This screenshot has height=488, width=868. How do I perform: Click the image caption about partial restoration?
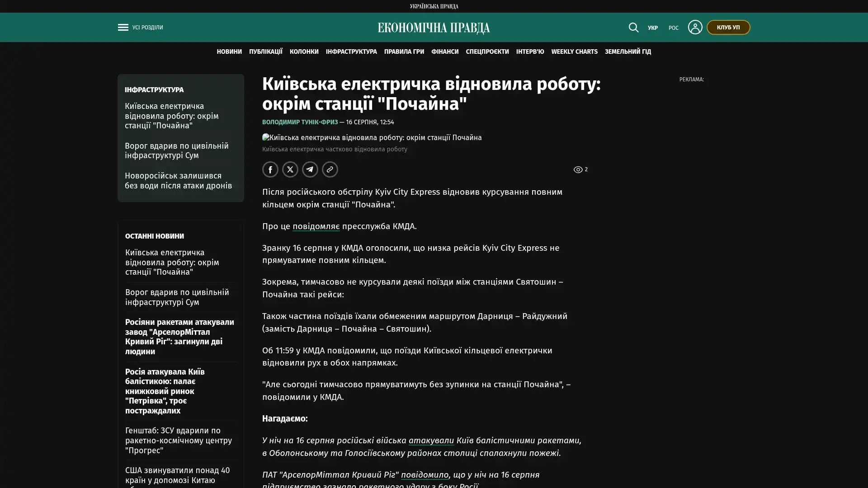(335, 149)
